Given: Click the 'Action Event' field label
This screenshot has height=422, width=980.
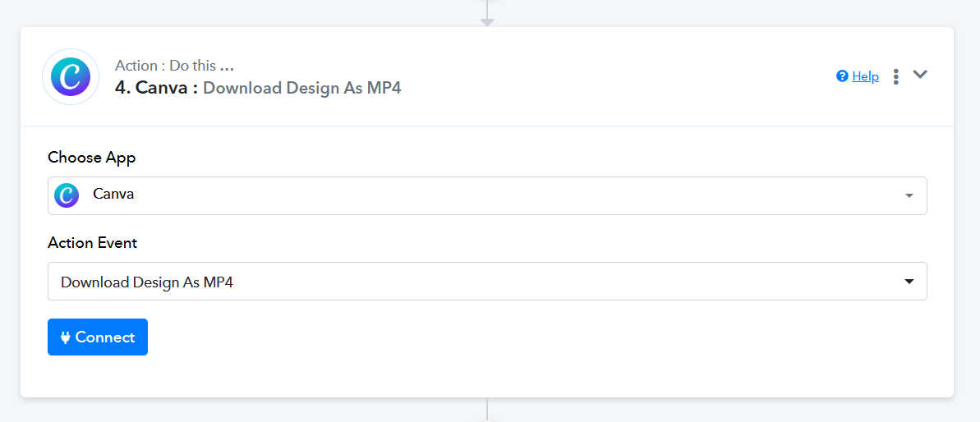Looking at the screenshot, I should [93, 243].
